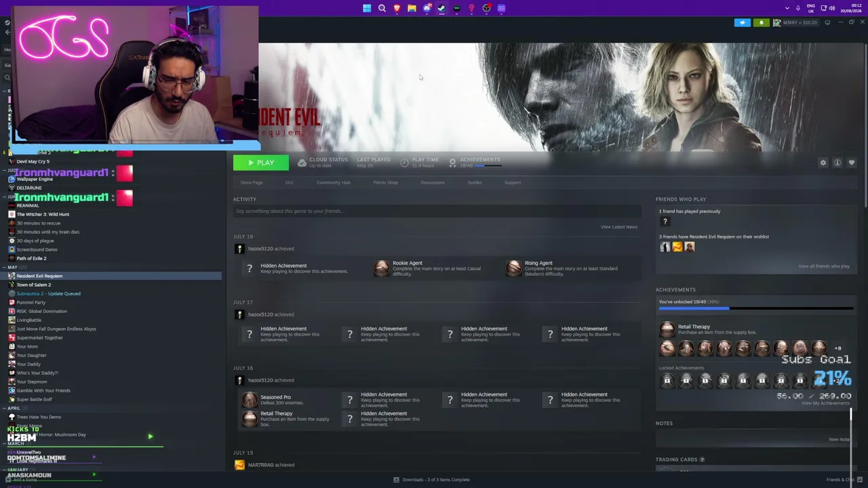Viewport: 868px width, 488px height.
Task: Show hidden system tray icons chevron
Action: 787,8
